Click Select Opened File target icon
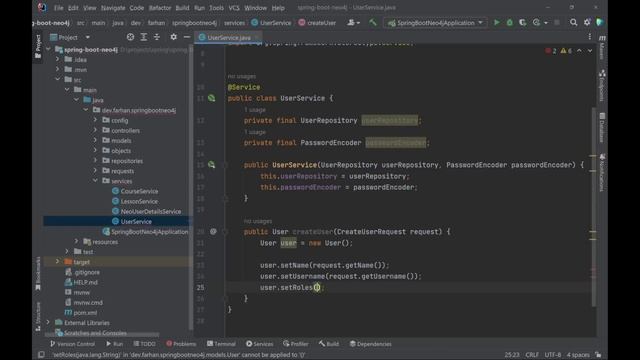This screenshot has height=360, width=640. pos(130,37)
